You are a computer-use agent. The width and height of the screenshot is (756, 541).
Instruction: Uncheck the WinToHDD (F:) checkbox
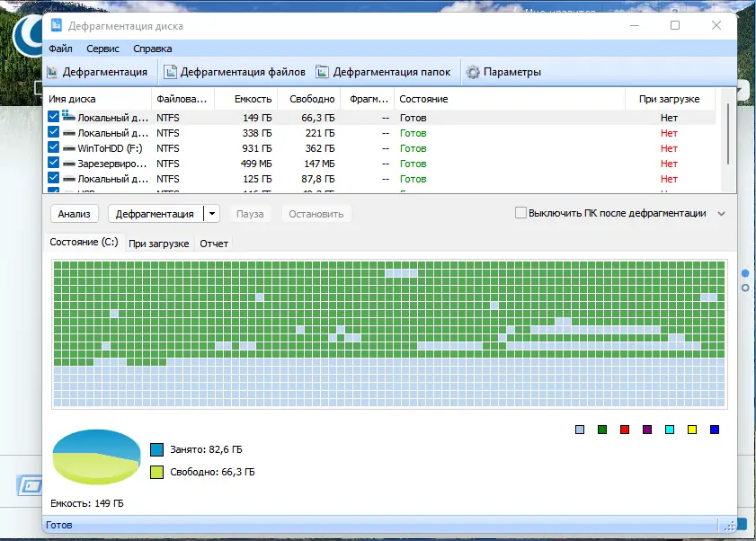point(54,147)
